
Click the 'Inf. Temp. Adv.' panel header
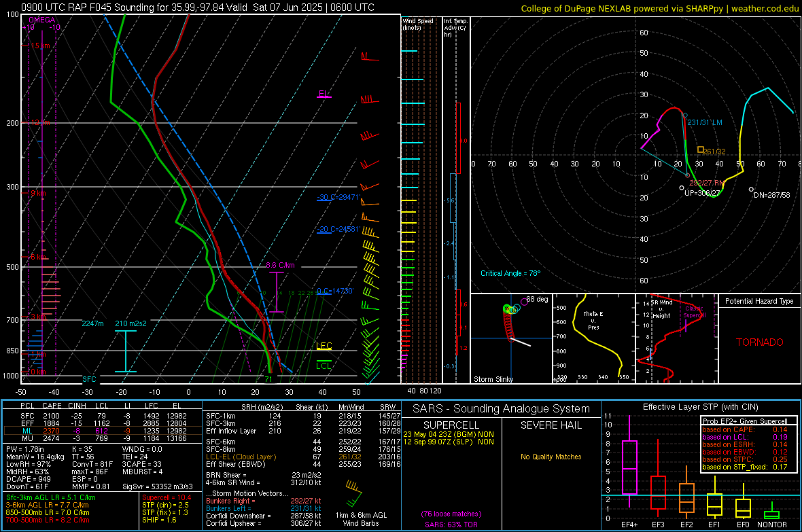click(455, 28)
